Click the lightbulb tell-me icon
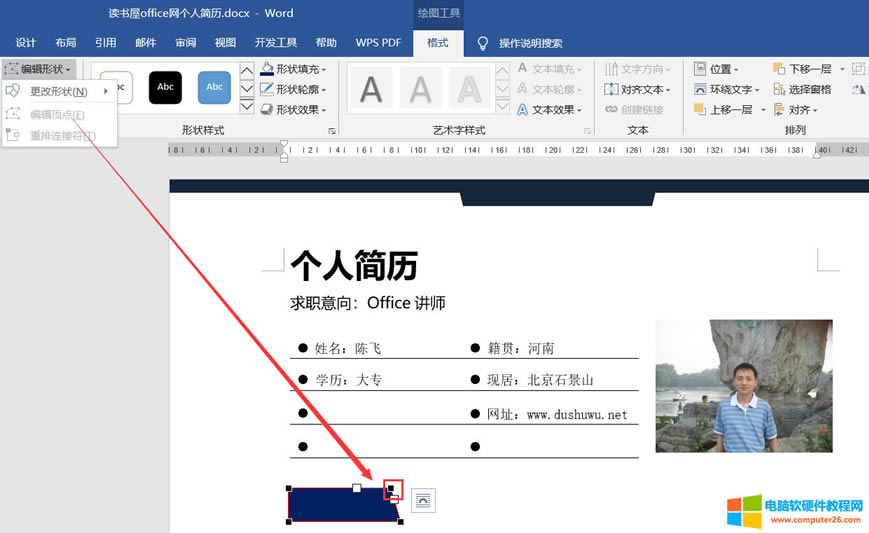 point(483,43)
